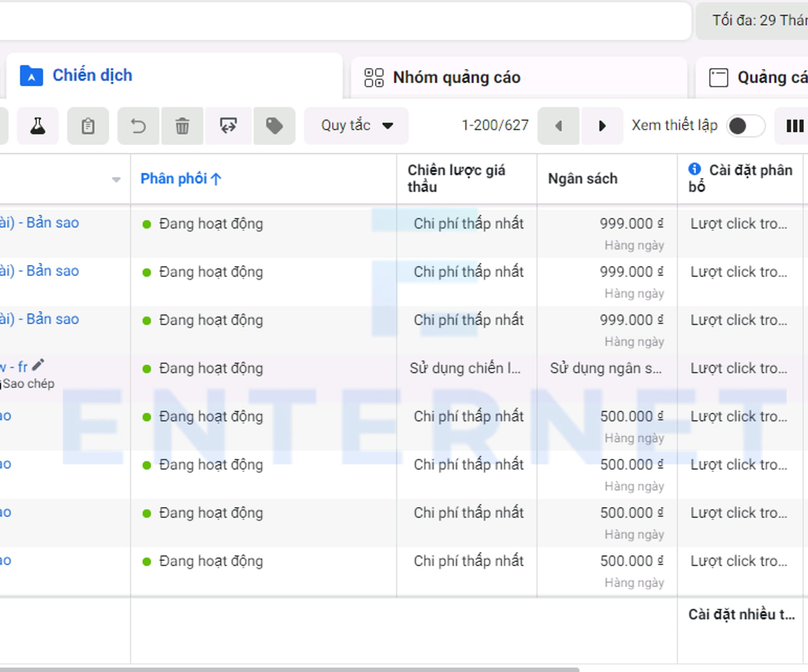Click the trash delete icon

point(182,126)
